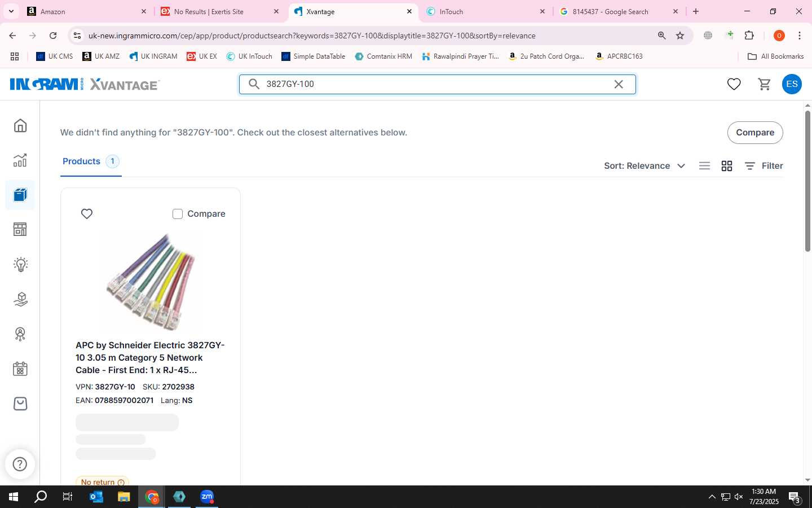Screen dimensions: 812x508
Task: Switch to grid view layout
Action: coord(727,166)
